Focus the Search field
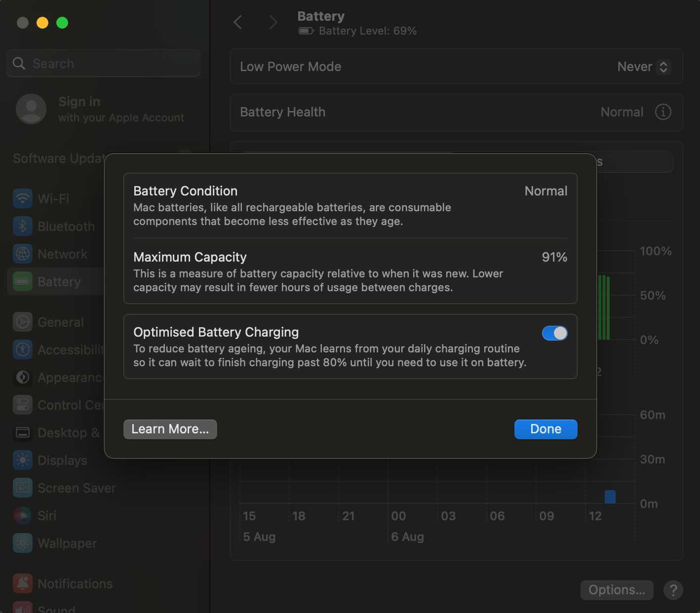This screenshot has width=700, height=613. [103, 63]
